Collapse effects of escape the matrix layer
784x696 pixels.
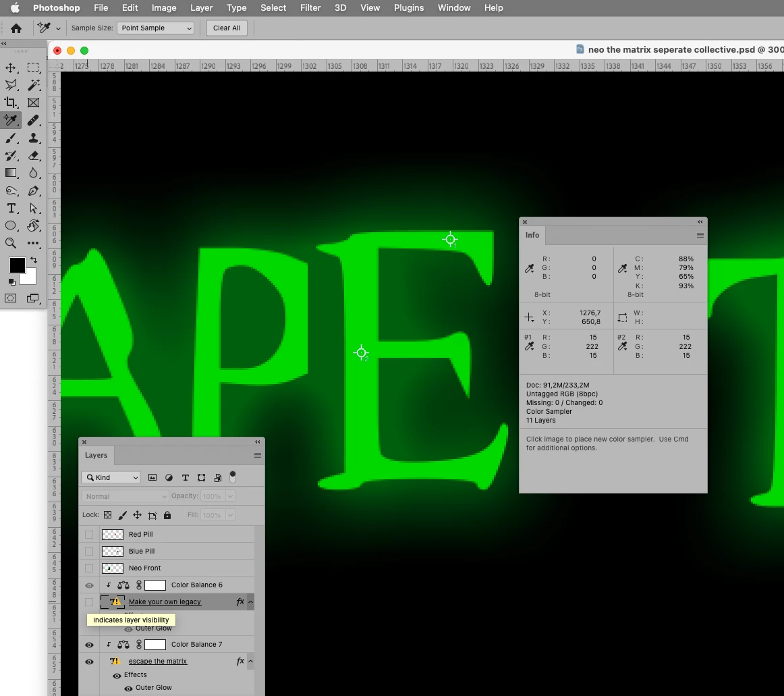pos(250,662)
